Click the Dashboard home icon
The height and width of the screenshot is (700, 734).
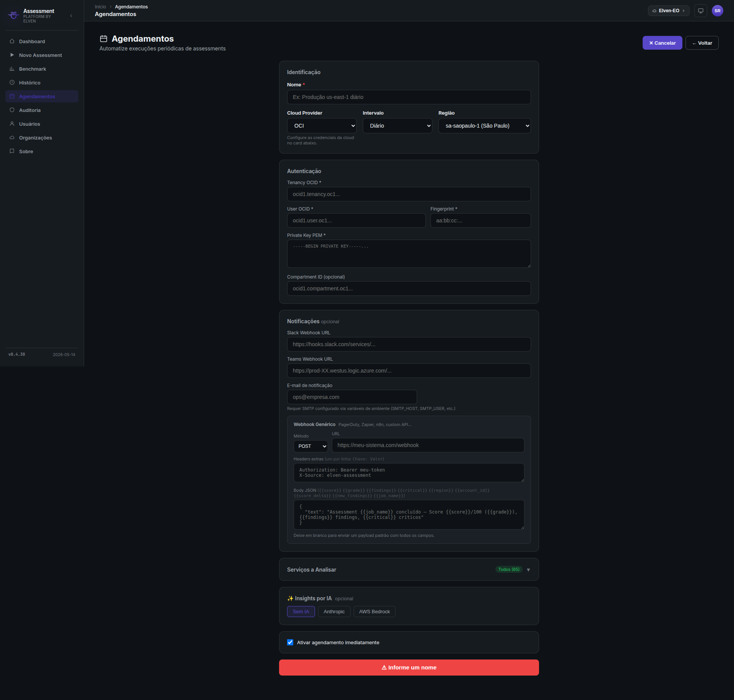click(x=12, y=41)
